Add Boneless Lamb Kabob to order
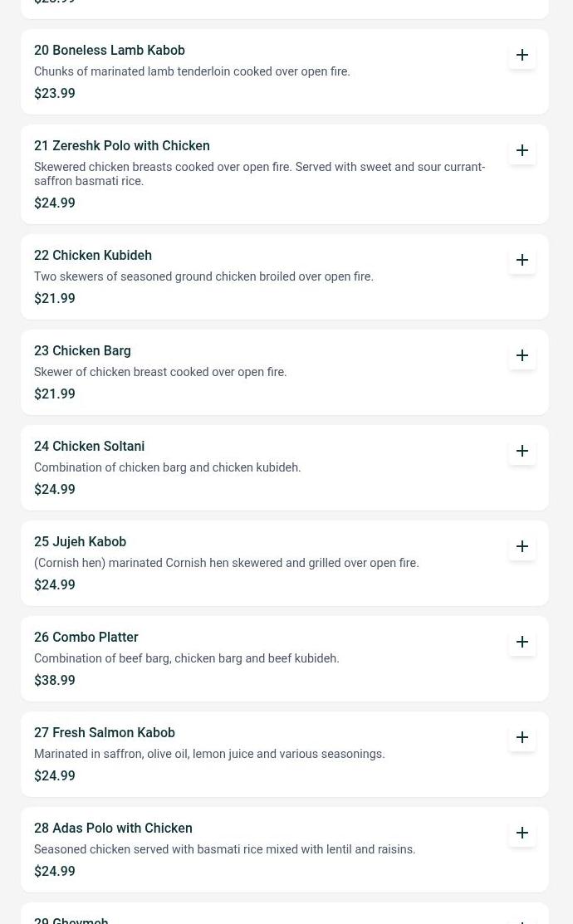573x924 pixels. click(x=522, y=55)
